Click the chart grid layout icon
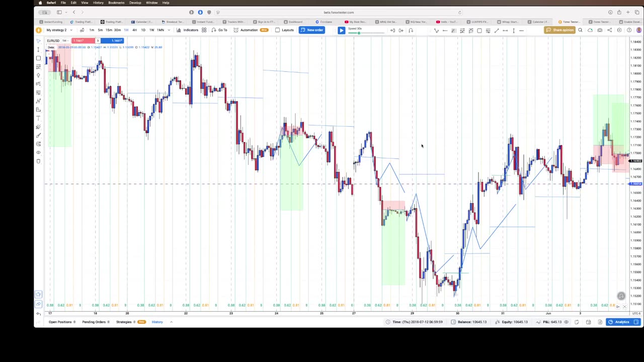Screen dimensions: 644x362 point(204,30)
